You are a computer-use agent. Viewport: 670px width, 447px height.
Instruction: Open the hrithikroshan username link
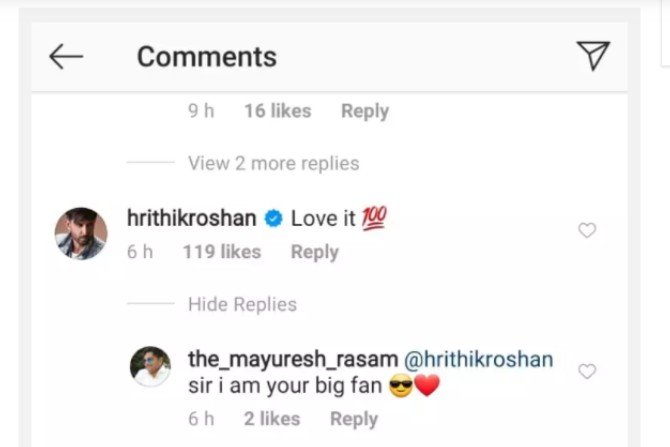(x=191, y=218)
